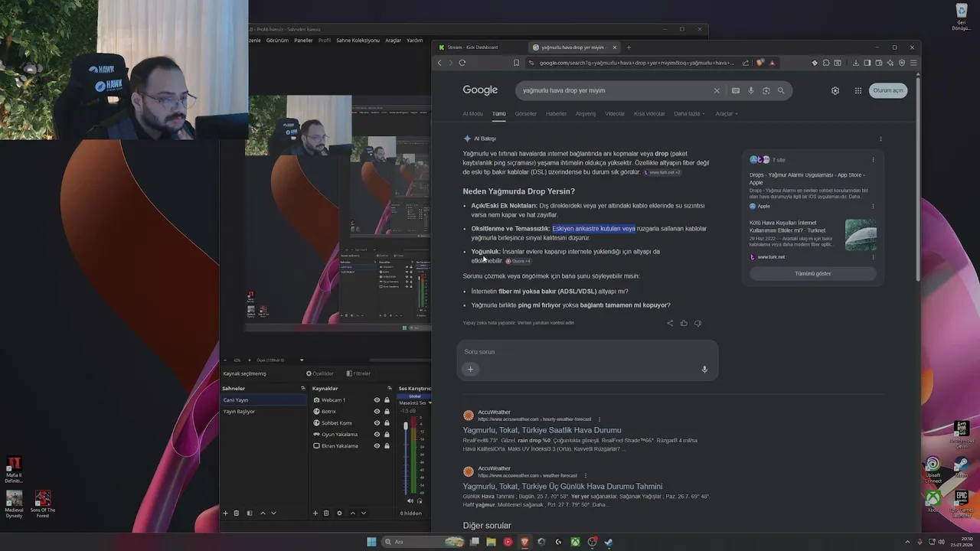The image size is (980, 551).
Task: Open Brave Rewards triangle icon
Action: pyautogui.click(x=772, y=63)
